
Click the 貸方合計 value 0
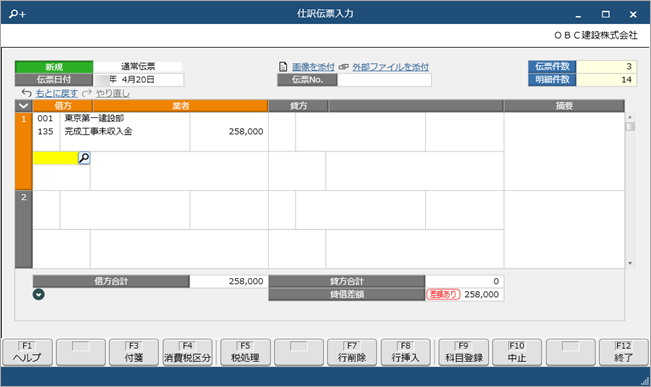coord(464,281)
